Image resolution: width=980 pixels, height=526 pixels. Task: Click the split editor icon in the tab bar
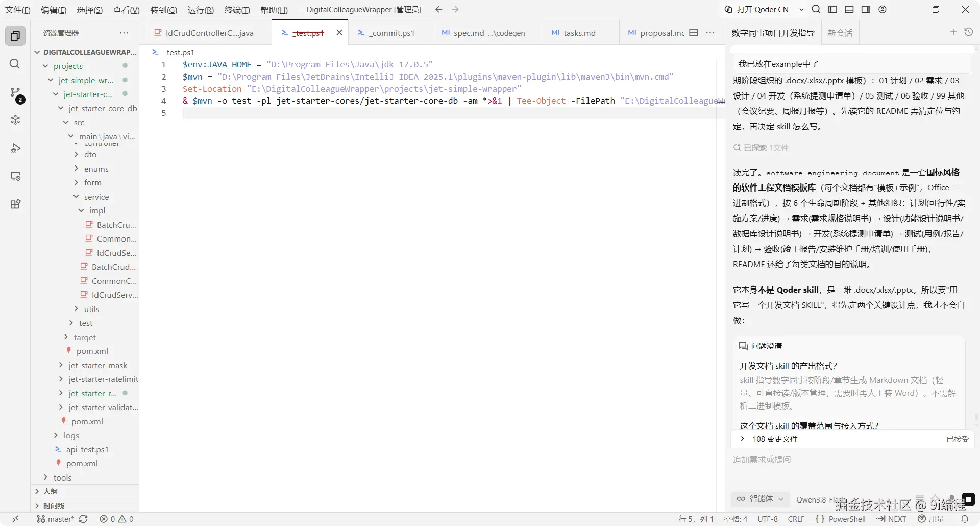693,32
